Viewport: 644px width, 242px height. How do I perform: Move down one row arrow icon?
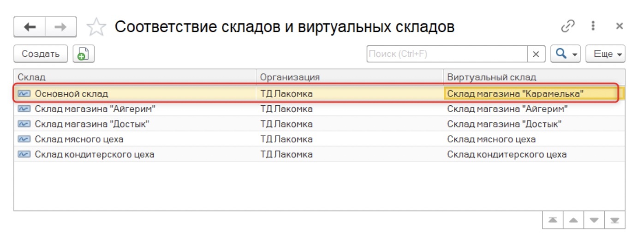pos(594,220)
